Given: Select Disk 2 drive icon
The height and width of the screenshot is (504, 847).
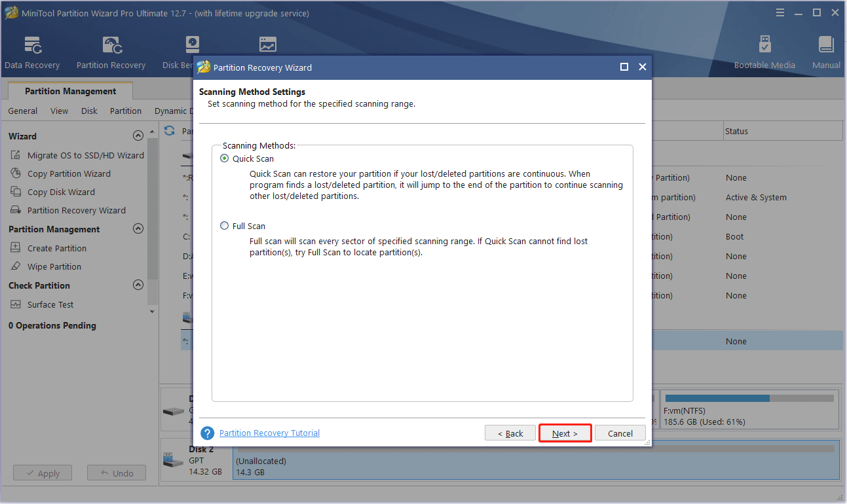Looking at the screenshot, I should pyautogui.click(x=174, y=461).
